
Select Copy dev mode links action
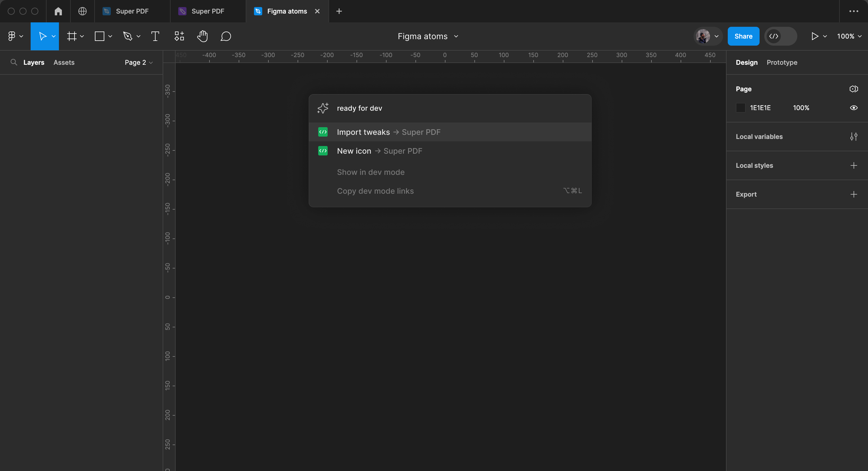450,191
